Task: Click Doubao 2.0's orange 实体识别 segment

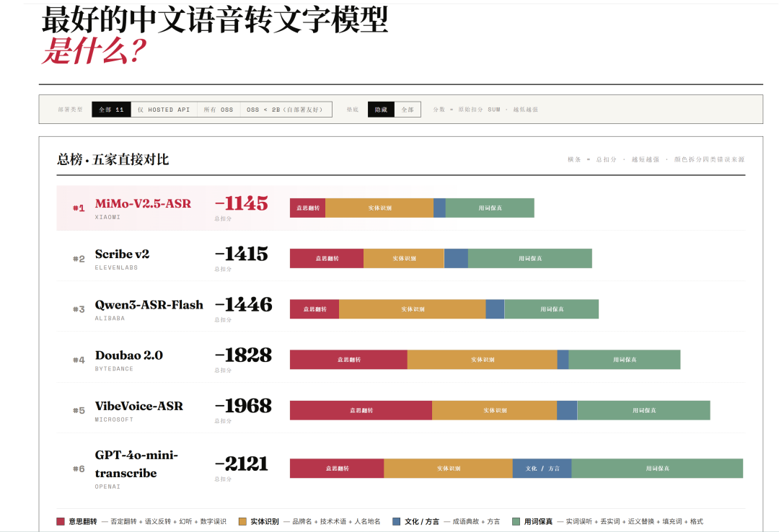Action: tap(483, 360)
